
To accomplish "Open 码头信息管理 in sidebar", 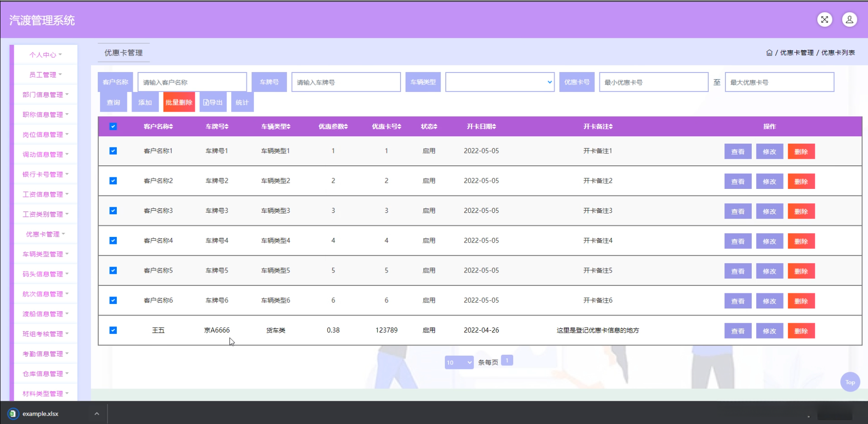I will (46, 274).
